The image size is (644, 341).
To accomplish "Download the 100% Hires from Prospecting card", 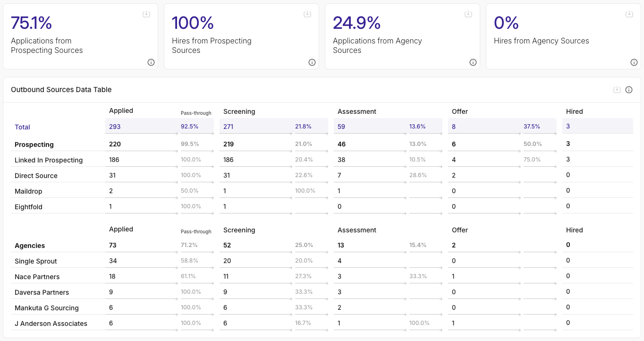I will (307, 14).
